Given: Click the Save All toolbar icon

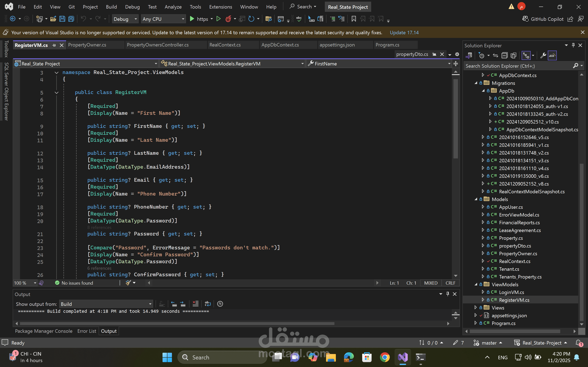Looking at the screenshot, I should click(x=71, y=19).
